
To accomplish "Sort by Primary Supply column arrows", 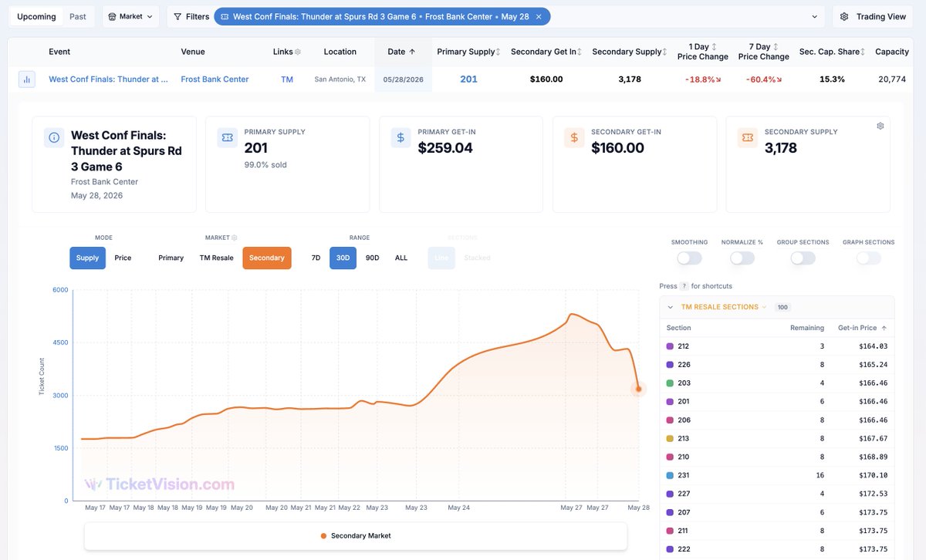I will pyautogui.click(x=498, y=52).
